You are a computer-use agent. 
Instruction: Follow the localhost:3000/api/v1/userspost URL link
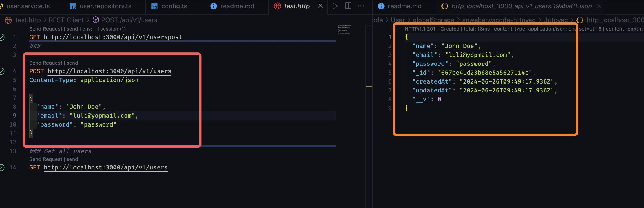point(113,37)
